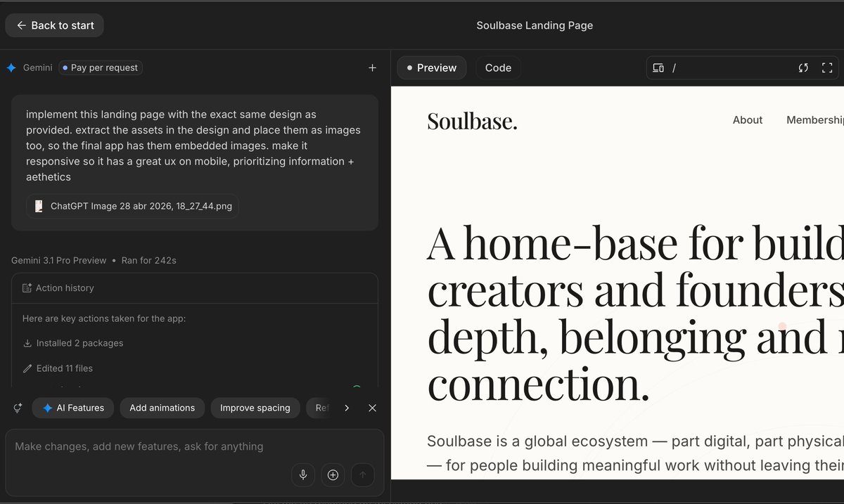844x504 pixels.
Task: Click the Edited 11 files row
Action: pyautogui.click(x=58, y=368)
